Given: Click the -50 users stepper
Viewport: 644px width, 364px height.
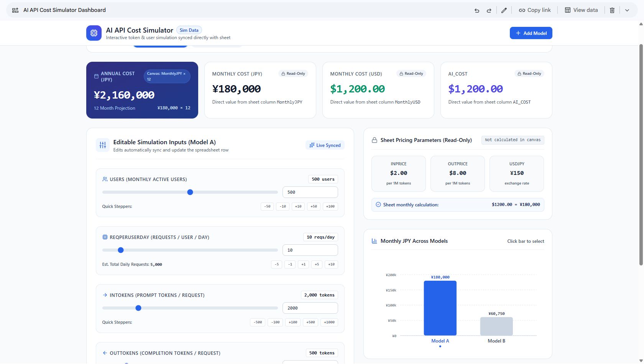Looking at the screenshot, I should [267, 206].
